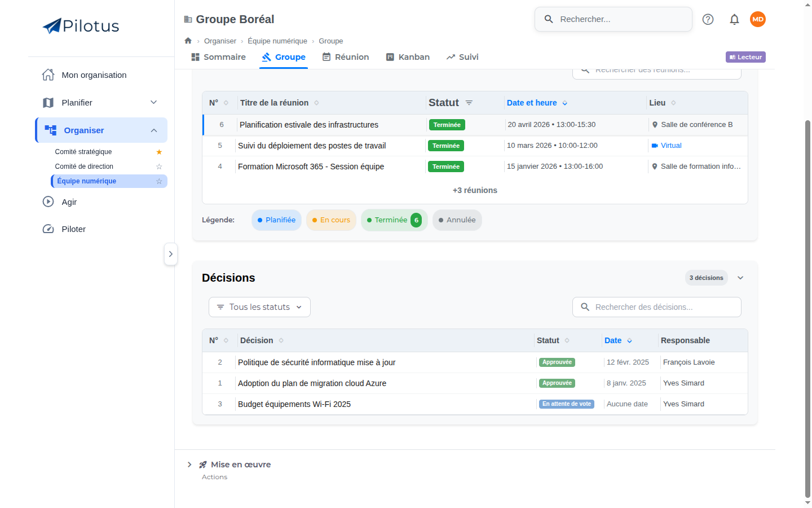The width and height of the screenshot is (812, 508).
Task: Click the Groupe Boréal building icon
Action: [x=188, y=19]
